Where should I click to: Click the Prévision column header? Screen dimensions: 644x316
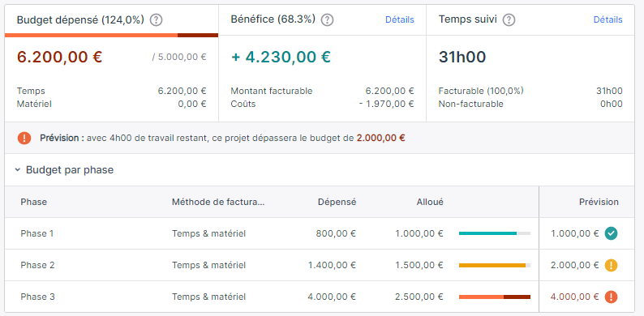coord(599,202)
